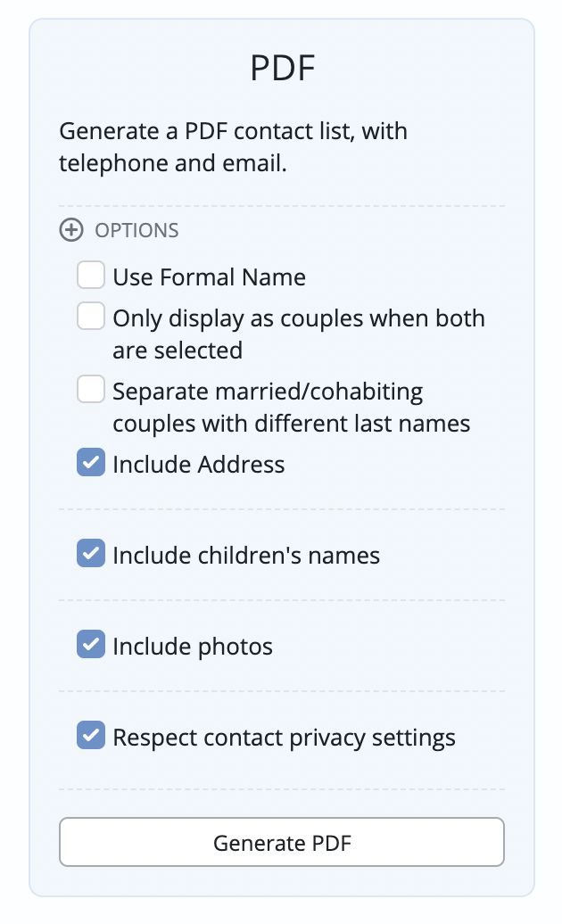Viewport: 562px width, 924px height.
Task: Turn off the Include photos checkbox
Action: tap(91, 645)
